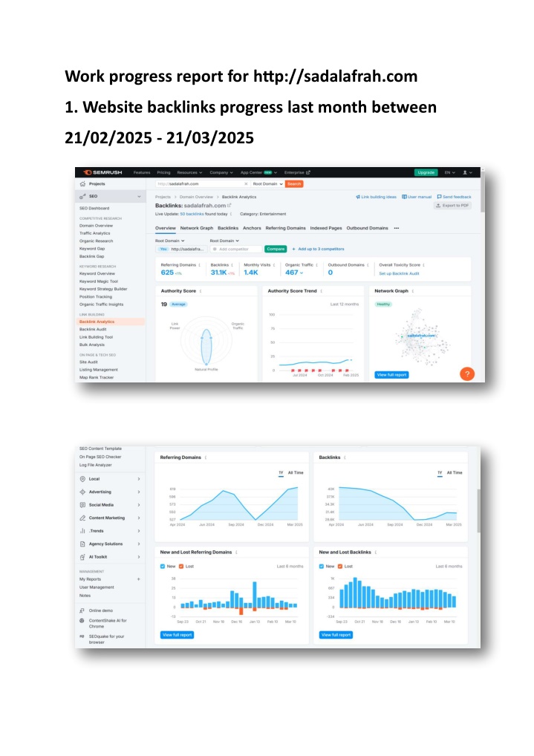The width and height of the screenshot is (534, 756).
Task: Select All Time range on Backlinks chart
Action: [x=455, y=473]
